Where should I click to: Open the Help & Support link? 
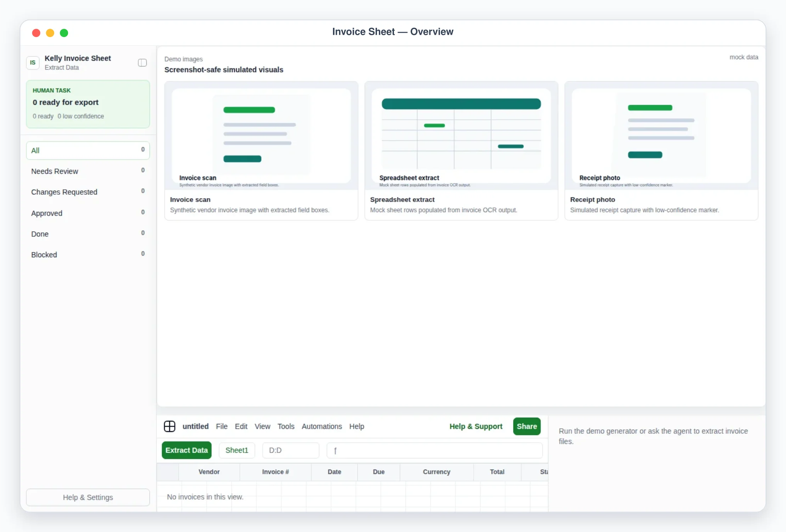tap(476, 426)
